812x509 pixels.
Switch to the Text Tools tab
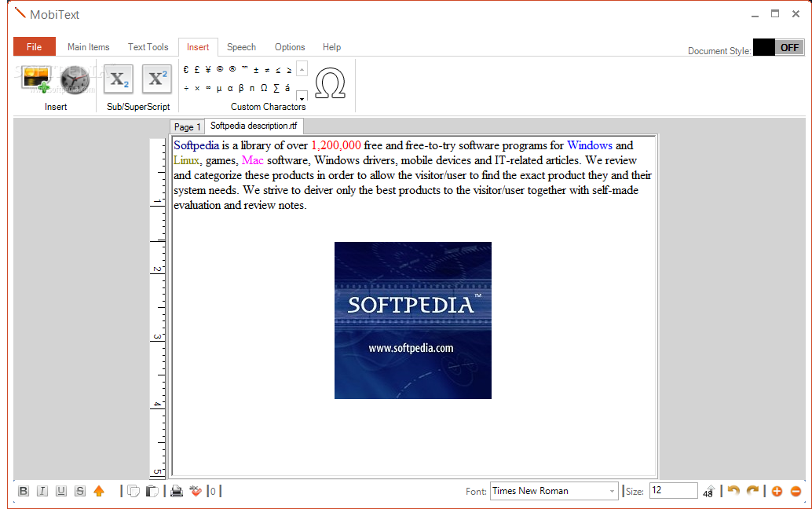148,47
